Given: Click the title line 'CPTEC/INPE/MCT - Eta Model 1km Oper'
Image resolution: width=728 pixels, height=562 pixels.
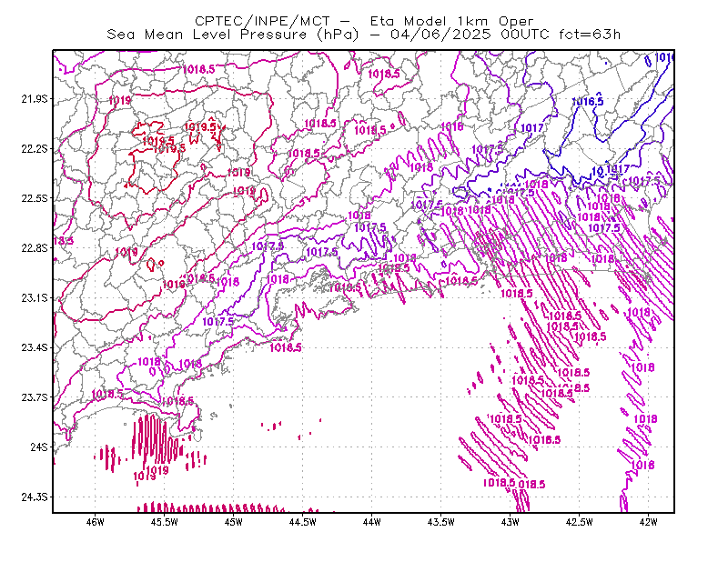Looking at the screenshot, I should 364,21.
